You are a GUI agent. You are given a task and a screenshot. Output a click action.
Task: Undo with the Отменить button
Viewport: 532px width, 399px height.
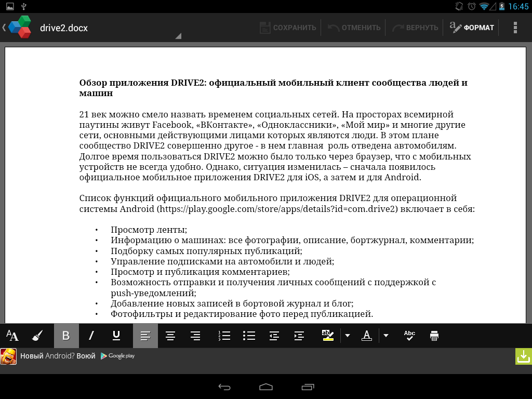(x=354, y=28)
